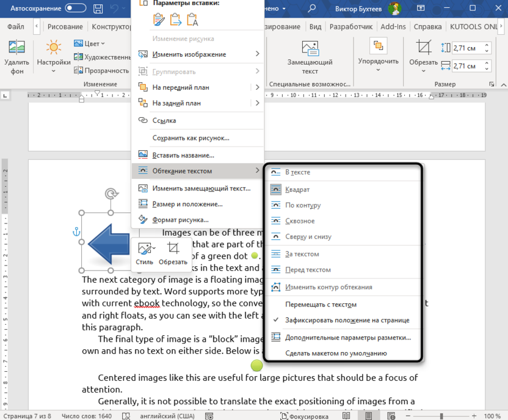Select По контуру wrapping option
The image size is (508, 420).
click(343, 205)
